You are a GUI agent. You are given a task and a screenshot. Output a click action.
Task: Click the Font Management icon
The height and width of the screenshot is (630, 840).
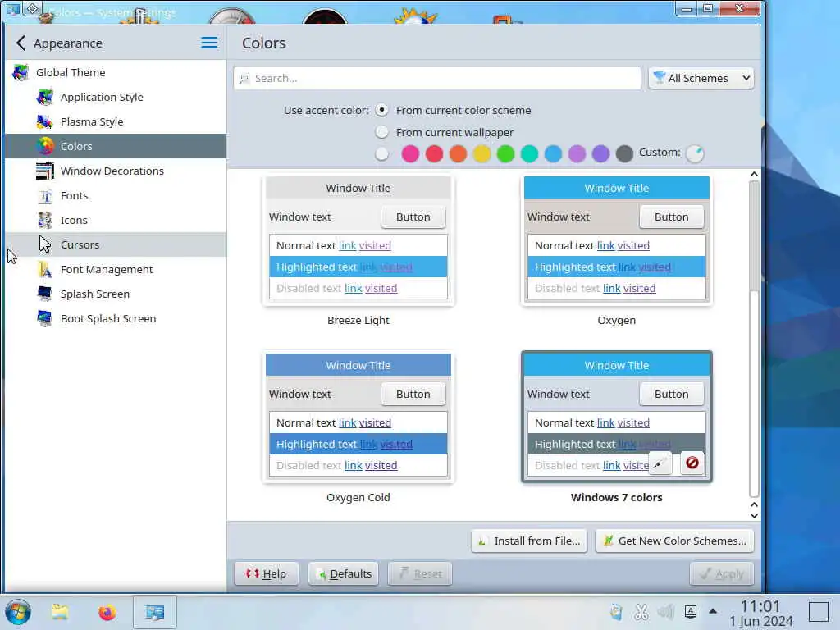click(45, 269)
